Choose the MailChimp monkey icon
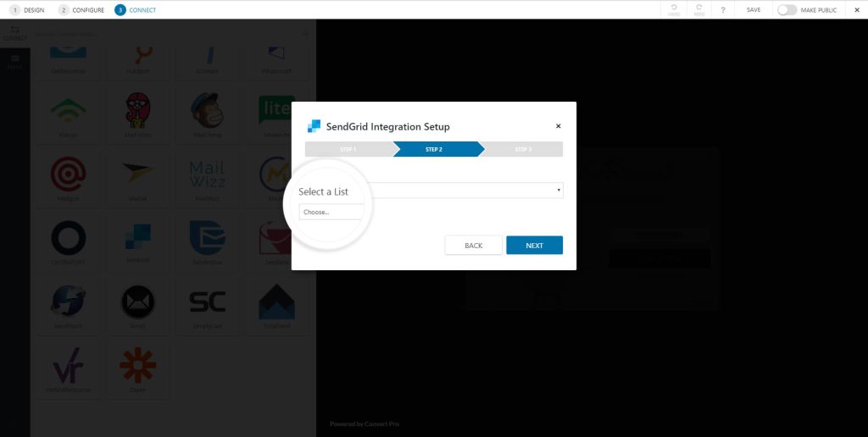 pos(207,110)
